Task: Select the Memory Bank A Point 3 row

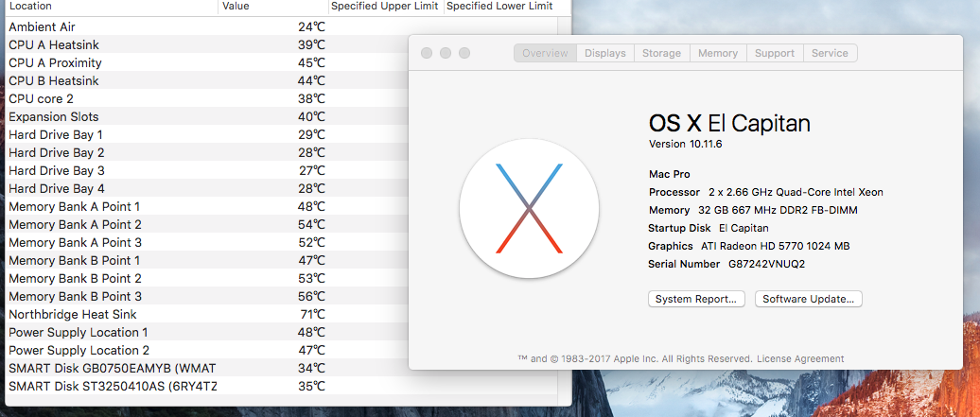Action: point(207,243)
